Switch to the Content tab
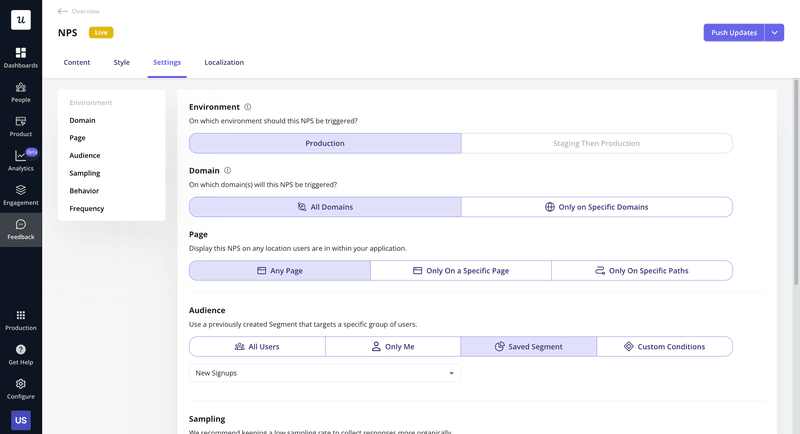Image resolution: width=800 pixels, height=434 pixels. coord(77,62)
